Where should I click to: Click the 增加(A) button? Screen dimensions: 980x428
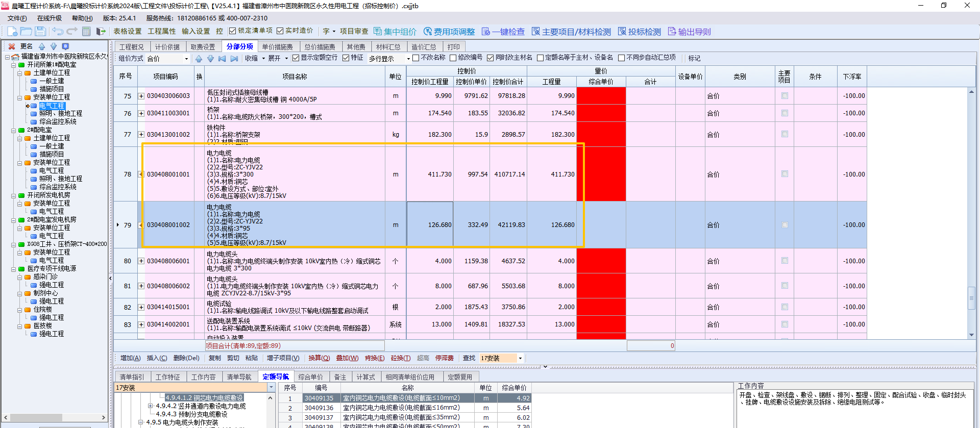point(130,358)
